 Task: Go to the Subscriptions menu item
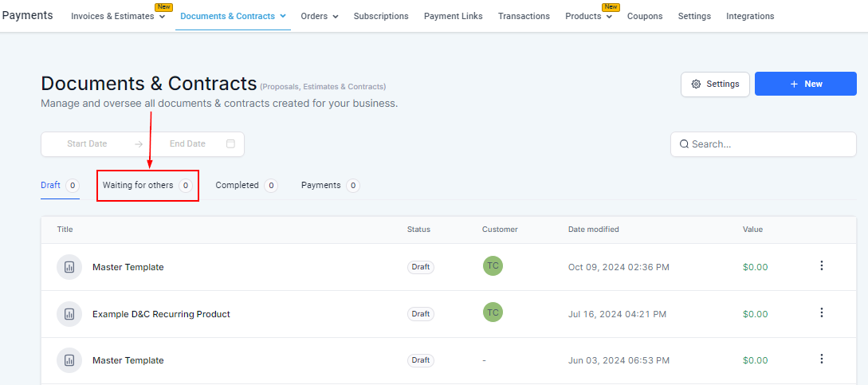[x=381, y=16]
